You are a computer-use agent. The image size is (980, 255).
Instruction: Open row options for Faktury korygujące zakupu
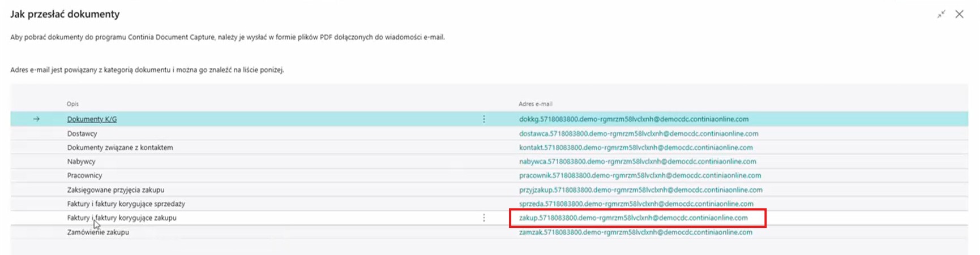[x=484, y=218]
